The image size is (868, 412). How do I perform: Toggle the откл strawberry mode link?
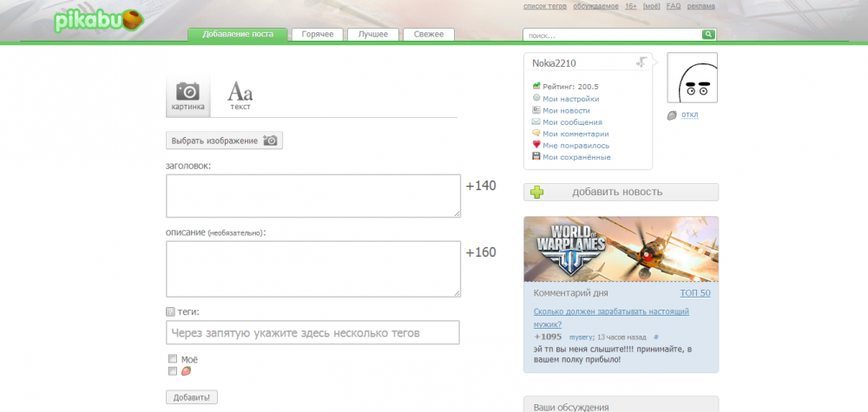690,115
